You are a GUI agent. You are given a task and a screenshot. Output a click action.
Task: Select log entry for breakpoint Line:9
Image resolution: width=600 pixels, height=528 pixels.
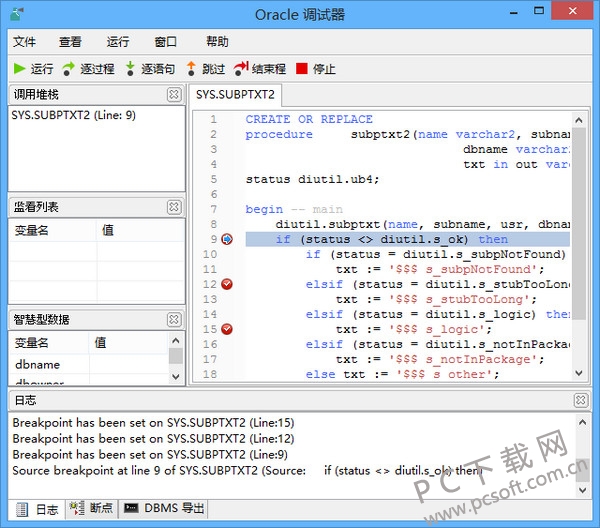tap(150, 455)
